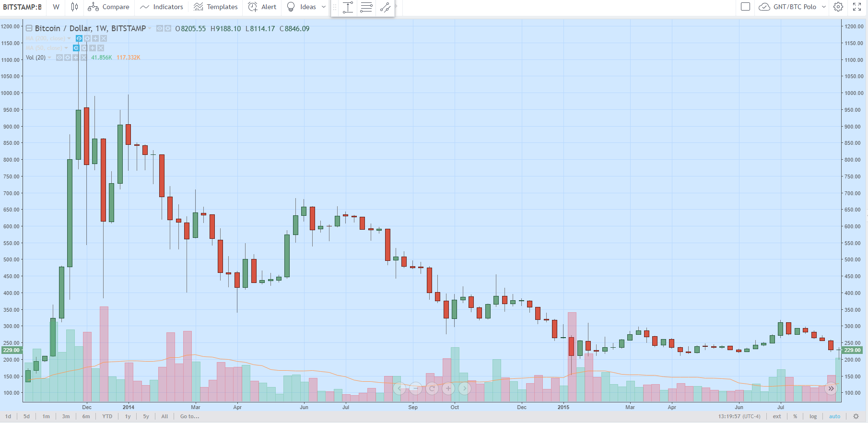This screenshot has width=868, height=423.
Task: Set date range to 6m
Action: point(86,416)
